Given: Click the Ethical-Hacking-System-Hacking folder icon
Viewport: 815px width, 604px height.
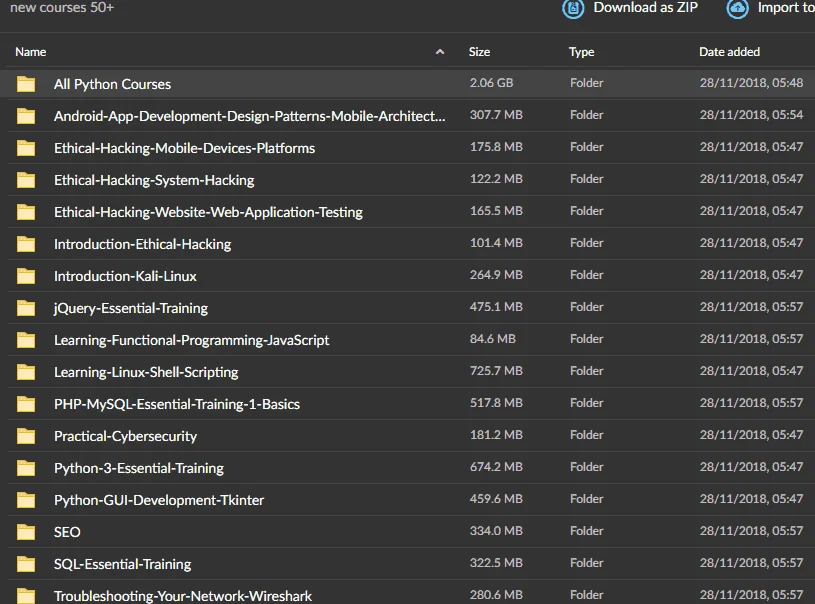Looking at the screenshot, I should 26,180.
